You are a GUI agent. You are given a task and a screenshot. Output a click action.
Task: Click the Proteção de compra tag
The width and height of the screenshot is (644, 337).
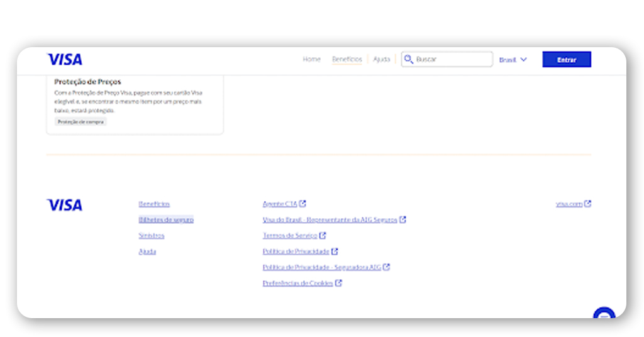click(80, 122)
